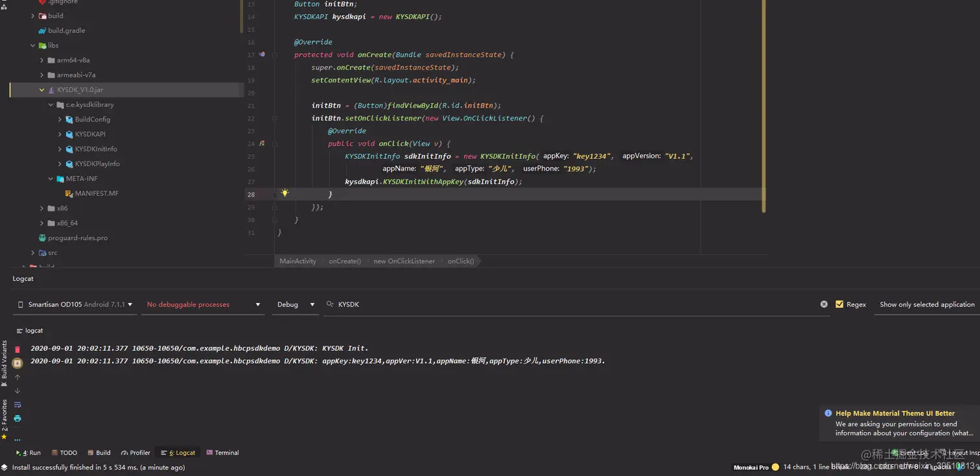Collapse the libs folder

pyautogui.click(x=33, y=45)
